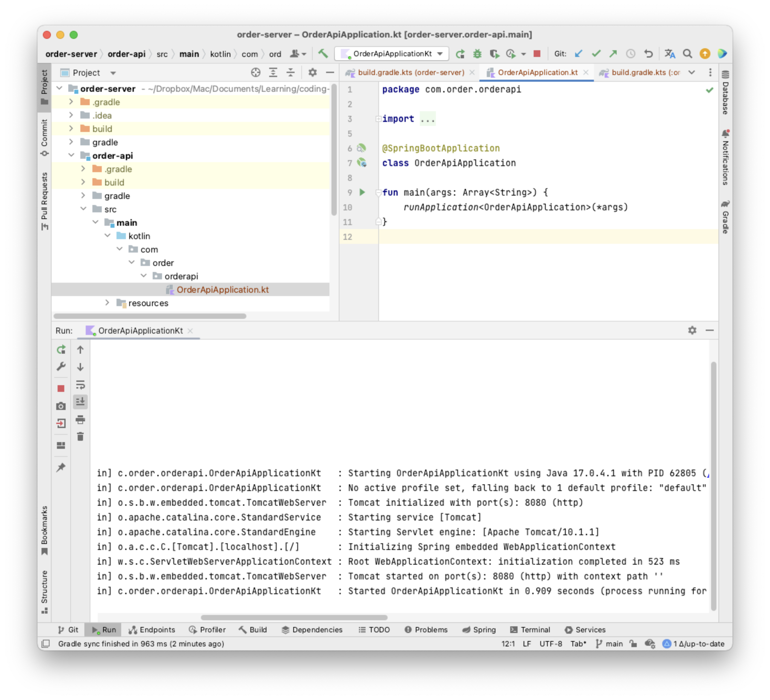Toggle scroll to end in console
The width and height of the screenshot is (770, 700).
tap(80, 402)
